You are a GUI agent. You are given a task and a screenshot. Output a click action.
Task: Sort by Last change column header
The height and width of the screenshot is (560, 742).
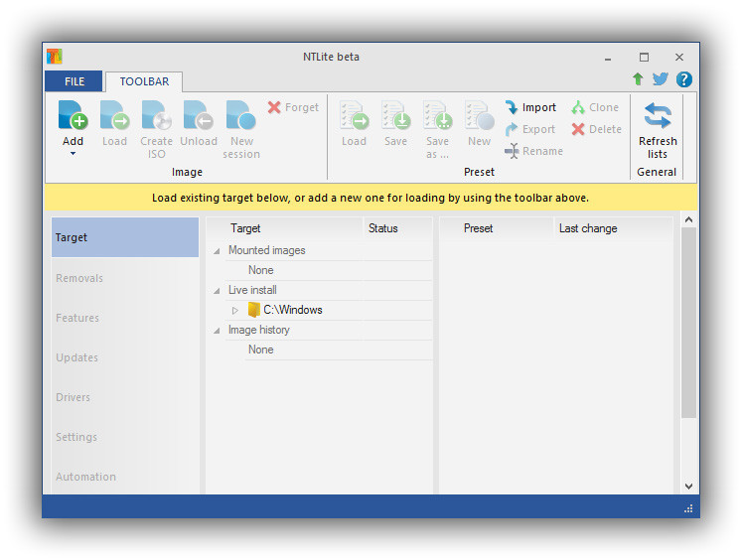coord(588,228)
